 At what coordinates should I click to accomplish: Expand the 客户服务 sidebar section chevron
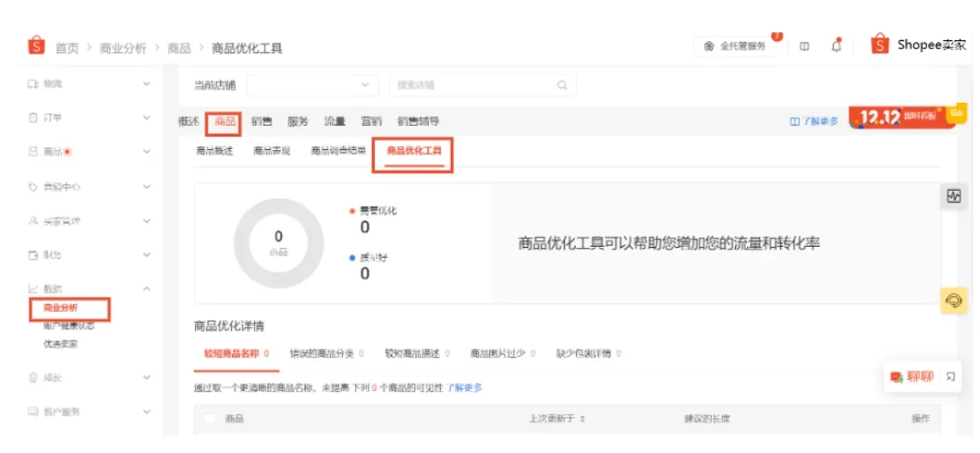click(x=147, y=412)
